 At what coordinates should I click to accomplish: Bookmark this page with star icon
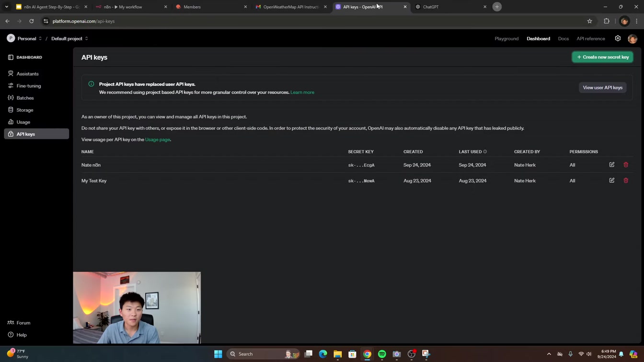[x=590, y=21]
